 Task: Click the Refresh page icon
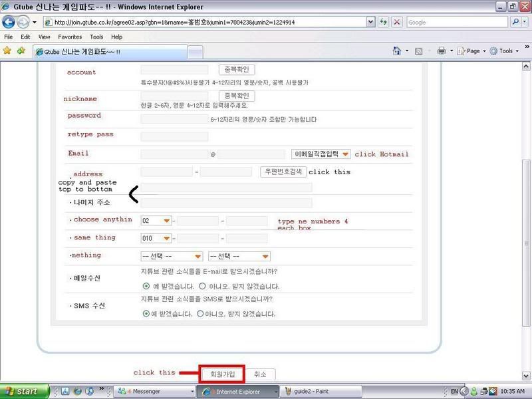384,22
